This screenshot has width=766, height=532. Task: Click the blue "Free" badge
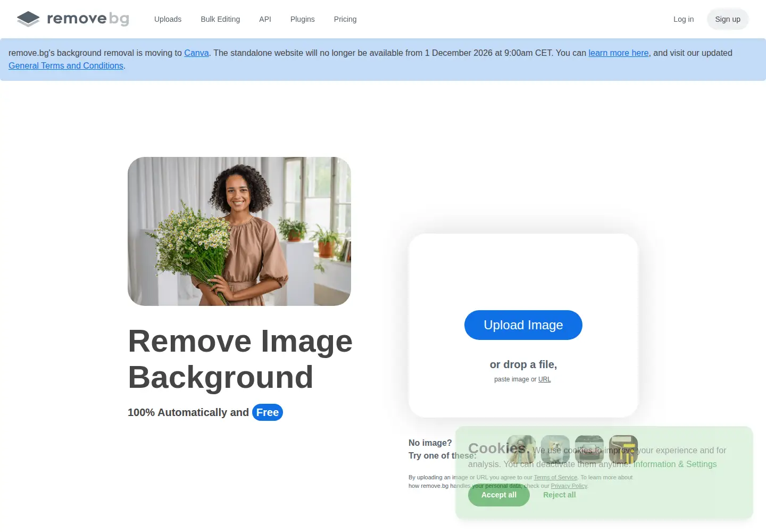click(x=268, y=412)
